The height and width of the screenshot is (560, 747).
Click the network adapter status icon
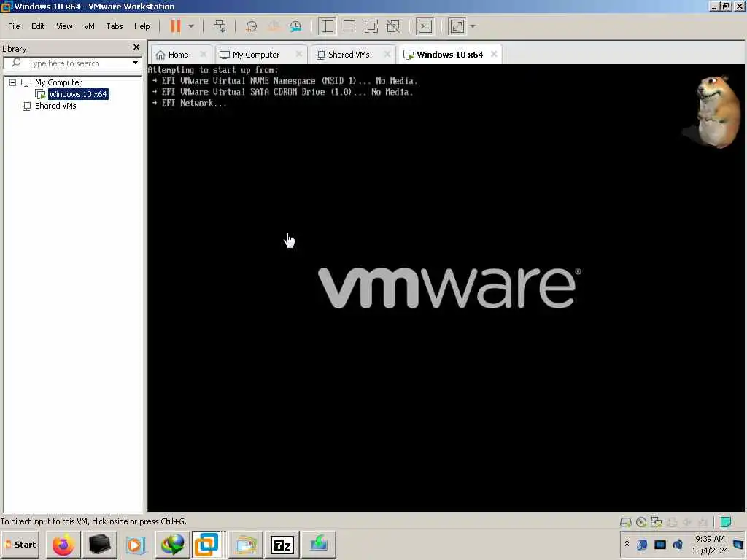coord(657,522)
